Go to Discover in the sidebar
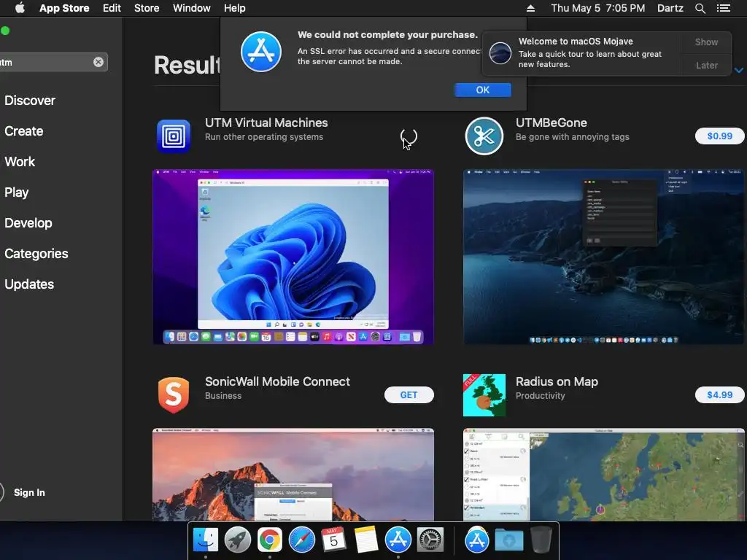Viewport: 747px width, 560px height. (29, 101)
